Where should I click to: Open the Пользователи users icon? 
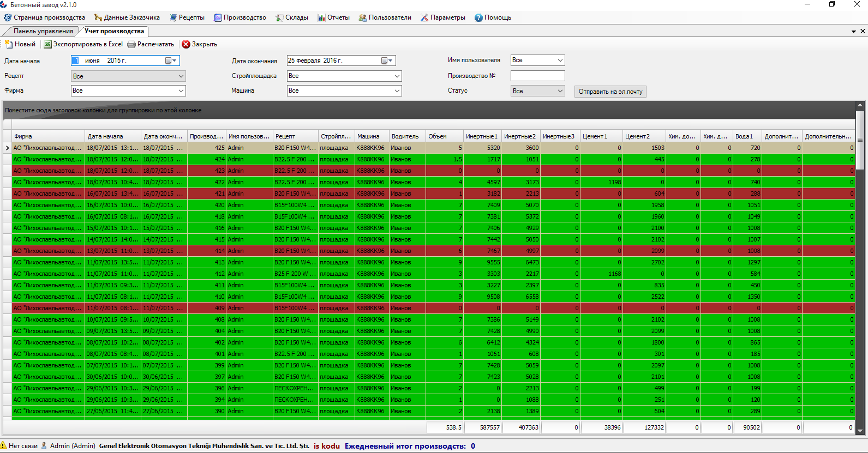coord(363,17)
